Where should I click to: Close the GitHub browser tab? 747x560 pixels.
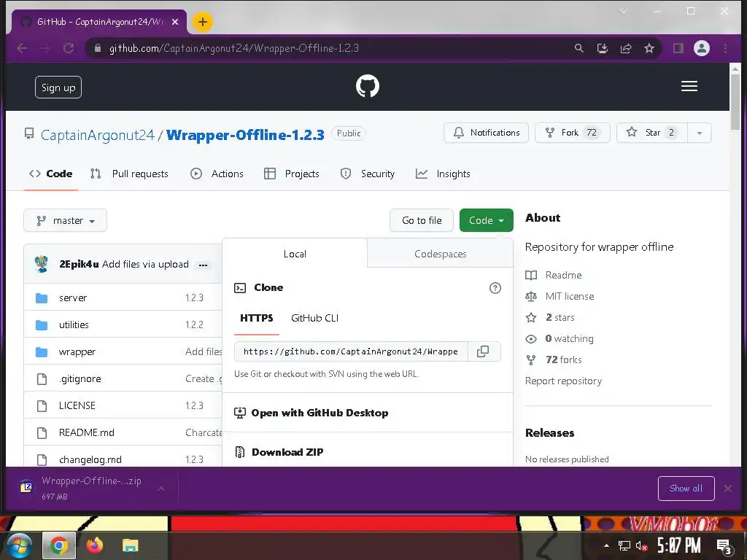pos(175,22)
